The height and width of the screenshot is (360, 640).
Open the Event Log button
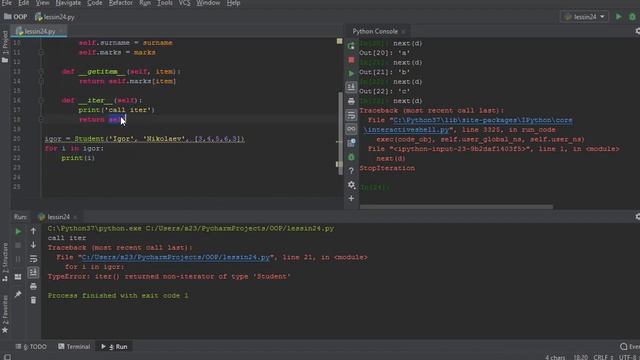tap(629, 347)
